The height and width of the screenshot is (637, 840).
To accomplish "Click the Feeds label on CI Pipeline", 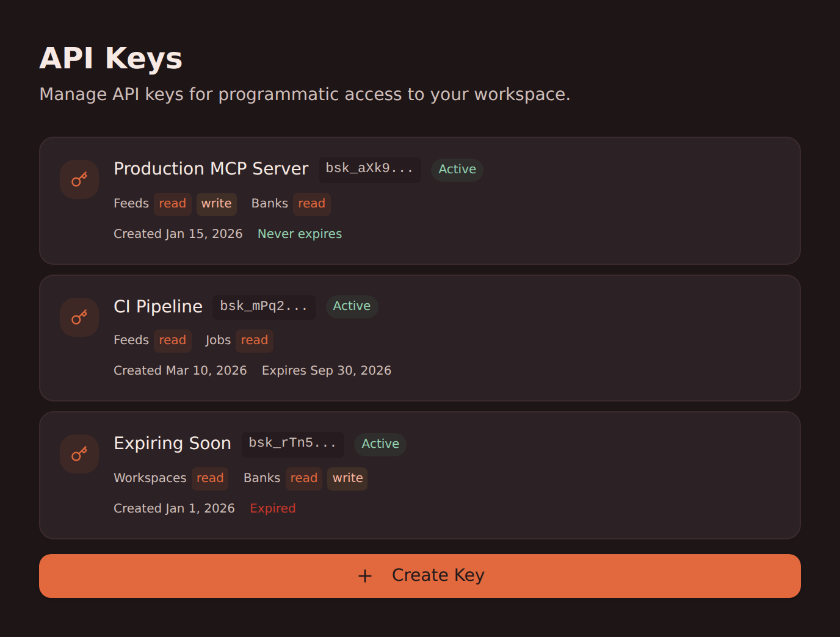I will click(131, 340).
